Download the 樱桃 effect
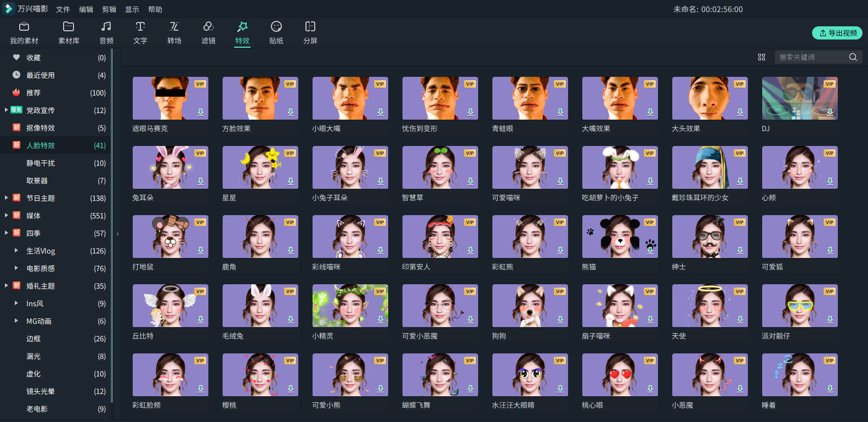The width and height of the screenshot is (868, 422). (x=291, y=389)
